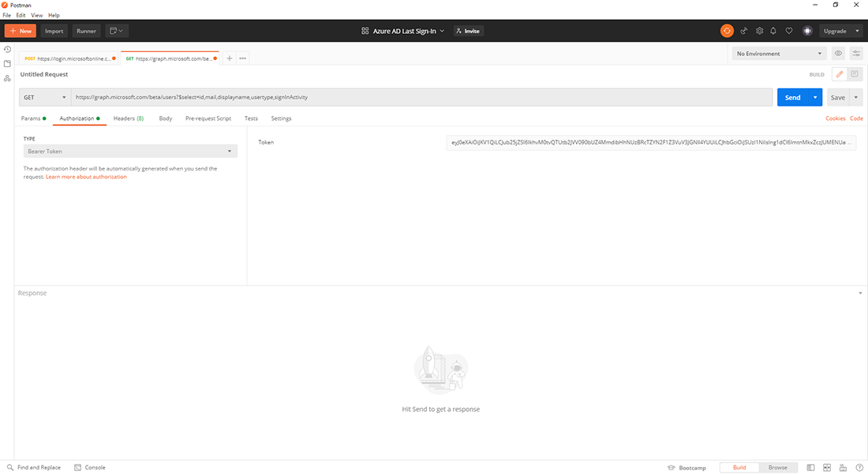The image size is (868, 475).
Task: Click the new window icon next to Runner
Action: click(x=116, y=31)
